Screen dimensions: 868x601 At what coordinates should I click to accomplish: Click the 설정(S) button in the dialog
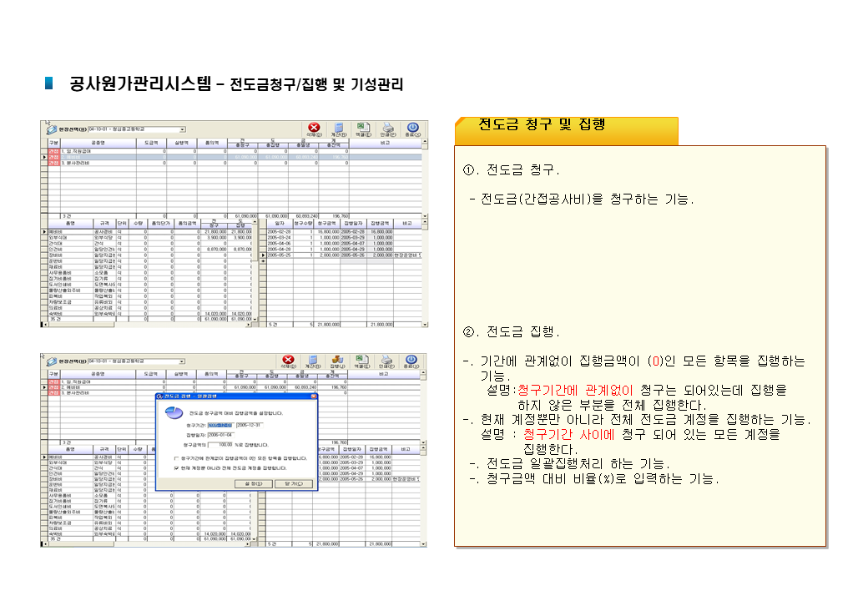254,483
